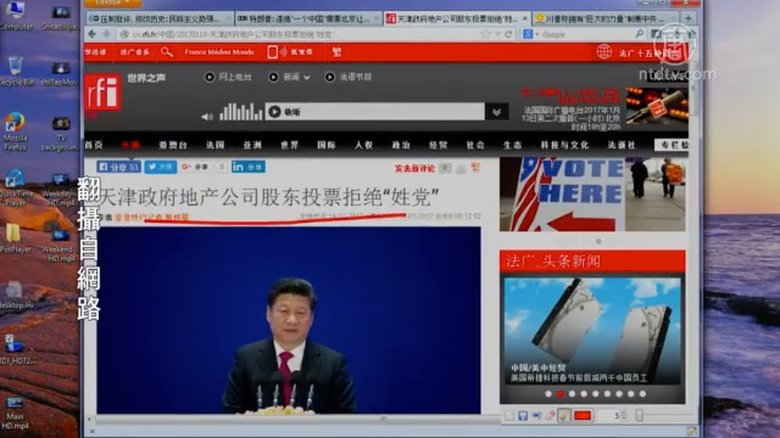Open the 科技与文化 navigation menu item
The width and height of the screenshot is (780, 438).
(561, 144)
